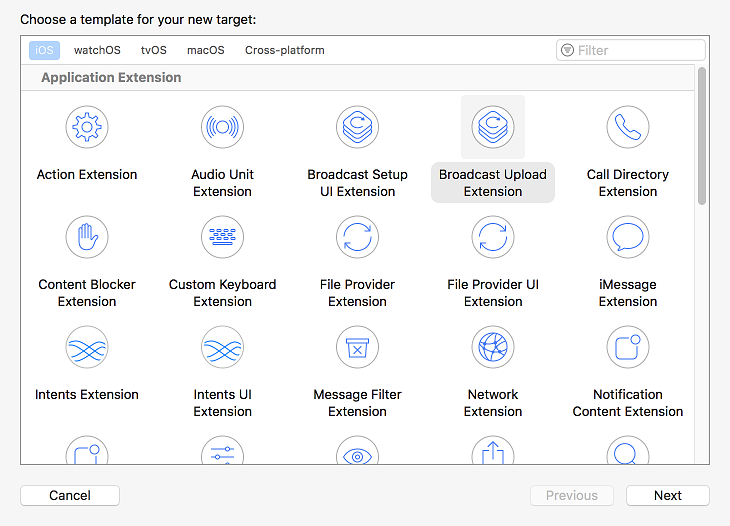Viewport: 730px width, 526px height.
Task: Choose the Audio Unit Extension template icon
Action: (x=222, y=127)
